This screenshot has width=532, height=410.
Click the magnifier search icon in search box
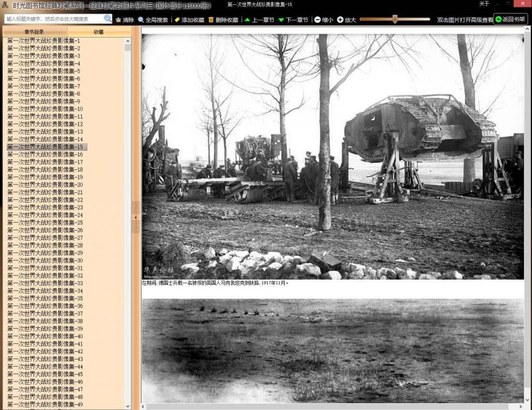click(108, 19)
